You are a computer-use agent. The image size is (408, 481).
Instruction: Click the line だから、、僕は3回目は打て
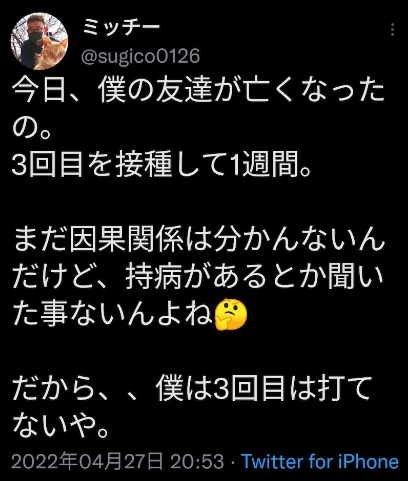(192, 388)
